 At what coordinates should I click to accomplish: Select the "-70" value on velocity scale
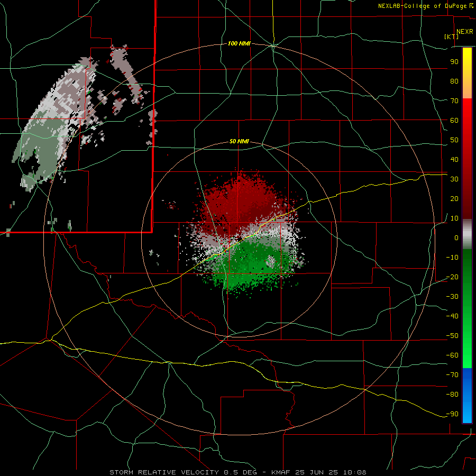tap(452, 375)
